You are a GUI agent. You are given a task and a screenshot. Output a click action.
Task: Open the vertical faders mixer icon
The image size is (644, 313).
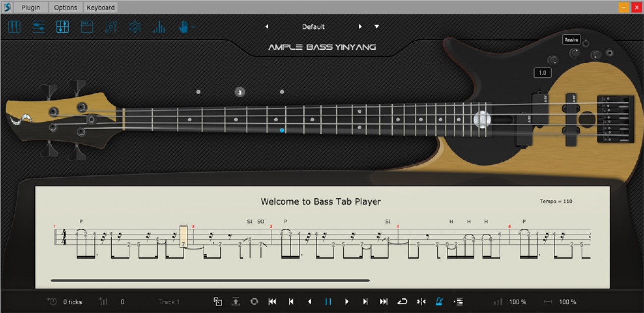click(111, 27)
